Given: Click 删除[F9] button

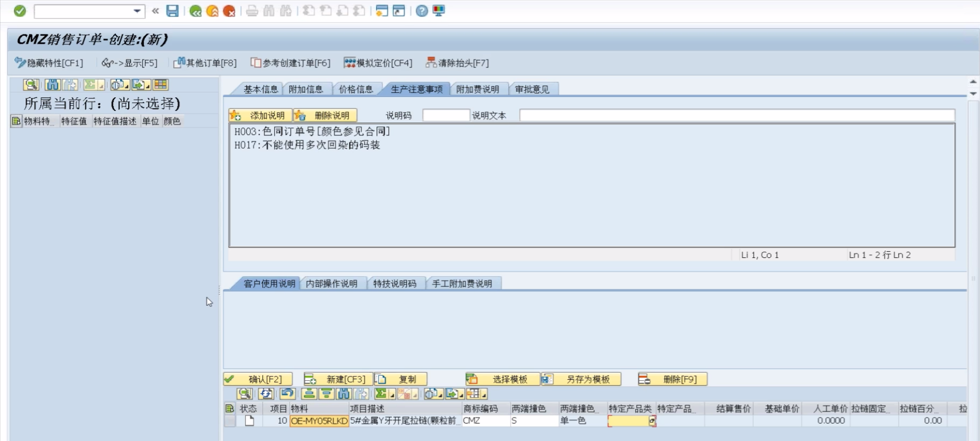Looking at the screenshot, I should tap(672, 379).
